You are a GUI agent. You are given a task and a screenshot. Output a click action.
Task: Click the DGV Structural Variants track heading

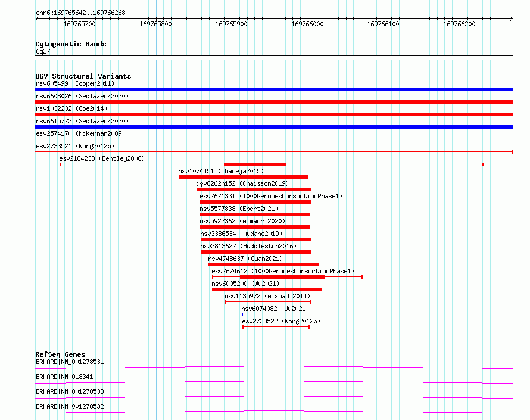point(83,76)
